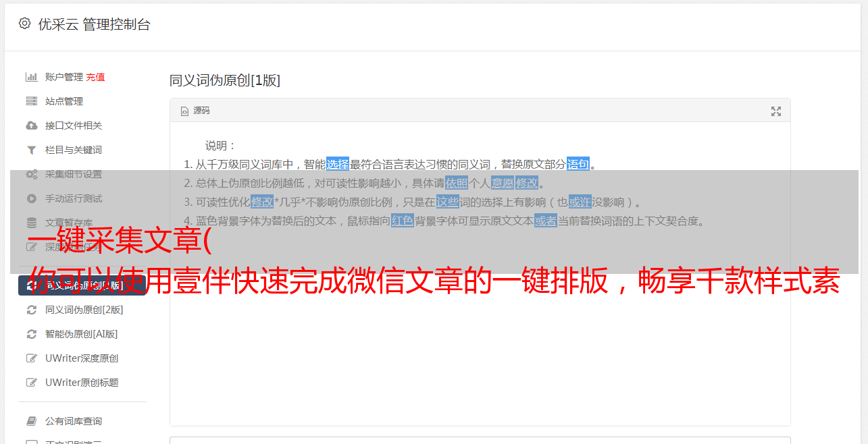868x444 pixels.
Task: Switch the editor to 源码 view
Action: [195, 111]
